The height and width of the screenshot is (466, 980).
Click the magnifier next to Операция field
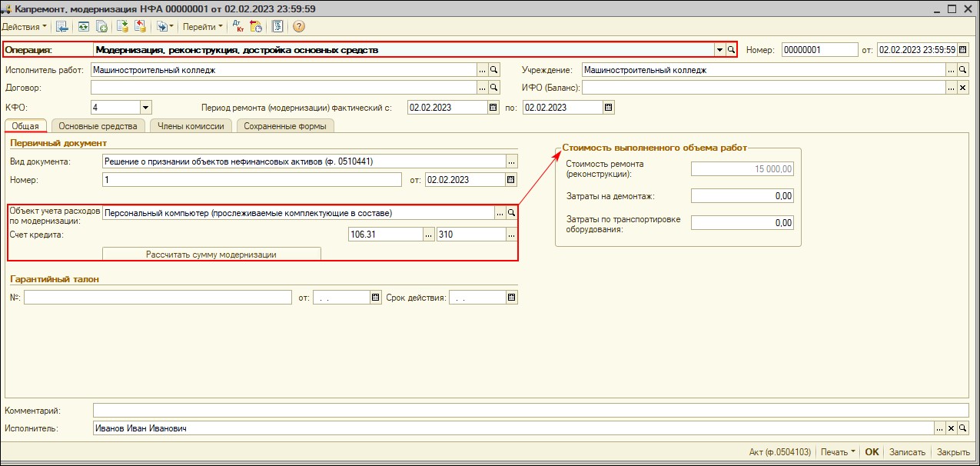(731, 50)
